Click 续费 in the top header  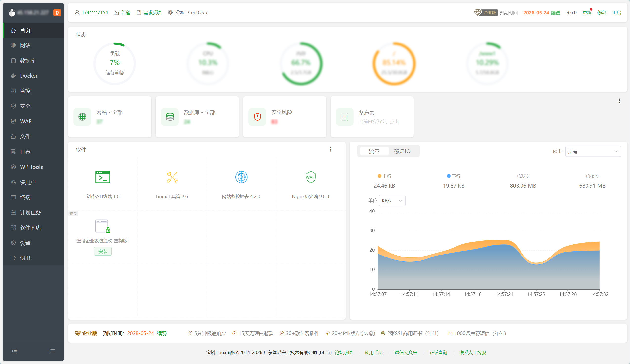pos(556,13)
